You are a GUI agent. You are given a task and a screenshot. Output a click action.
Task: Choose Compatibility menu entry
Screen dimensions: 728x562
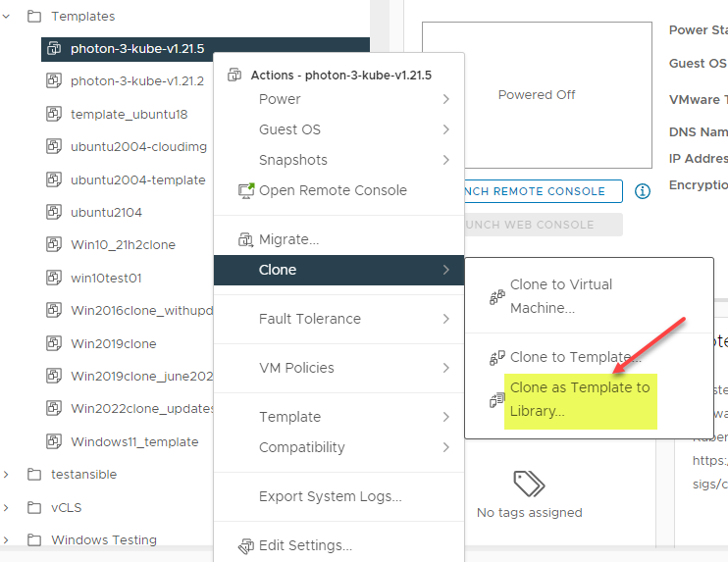pos(338,447)
